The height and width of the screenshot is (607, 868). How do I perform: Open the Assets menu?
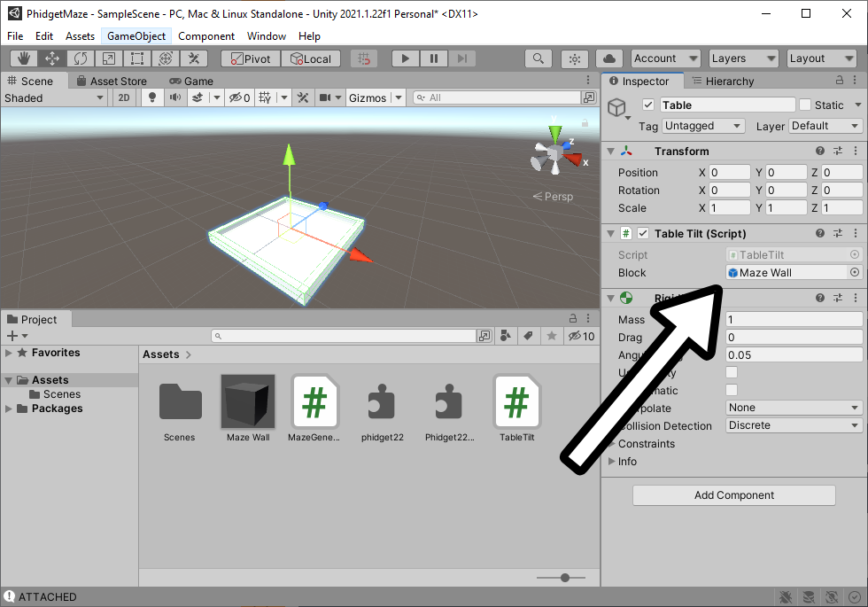80,36
